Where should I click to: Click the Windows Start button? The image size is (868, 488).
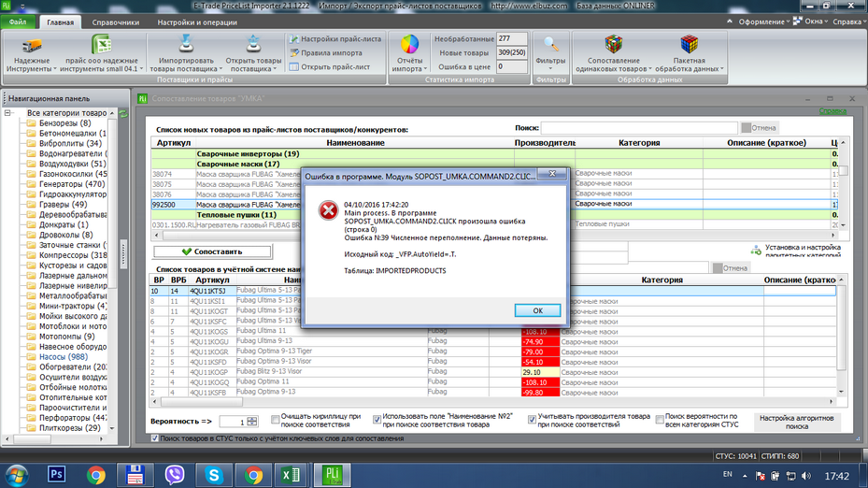pyautogui.click(x=17, y=475)
